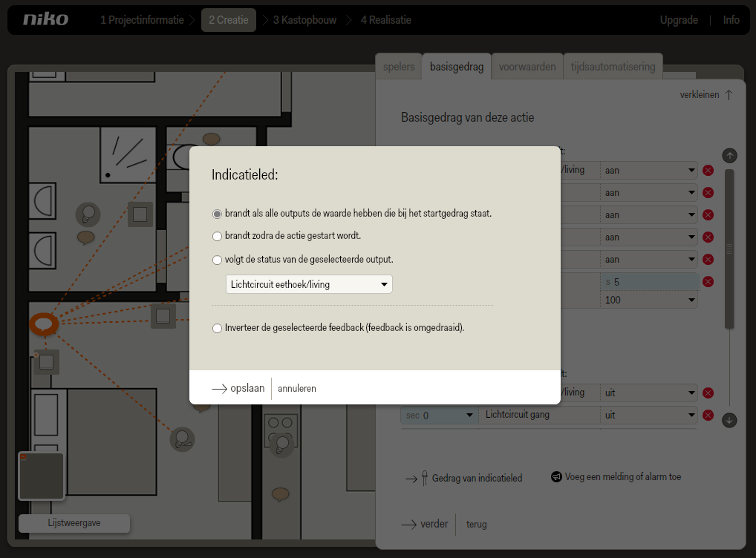Image resolution: width=756 pixels, height=558 pixels.
Task: Click the 'verder' button
Action: 425,524
